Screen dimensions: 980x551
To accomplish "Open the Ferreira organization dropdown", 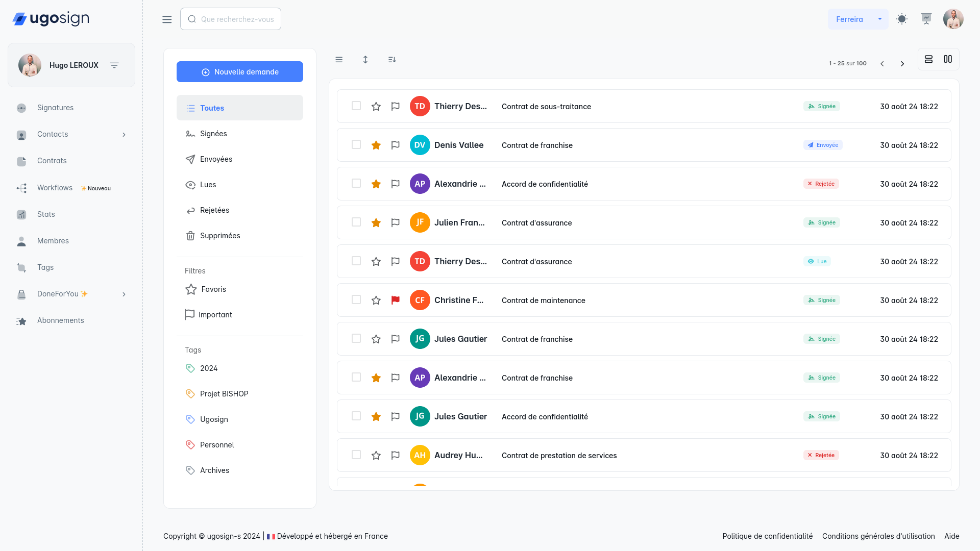I will [858, 19].
